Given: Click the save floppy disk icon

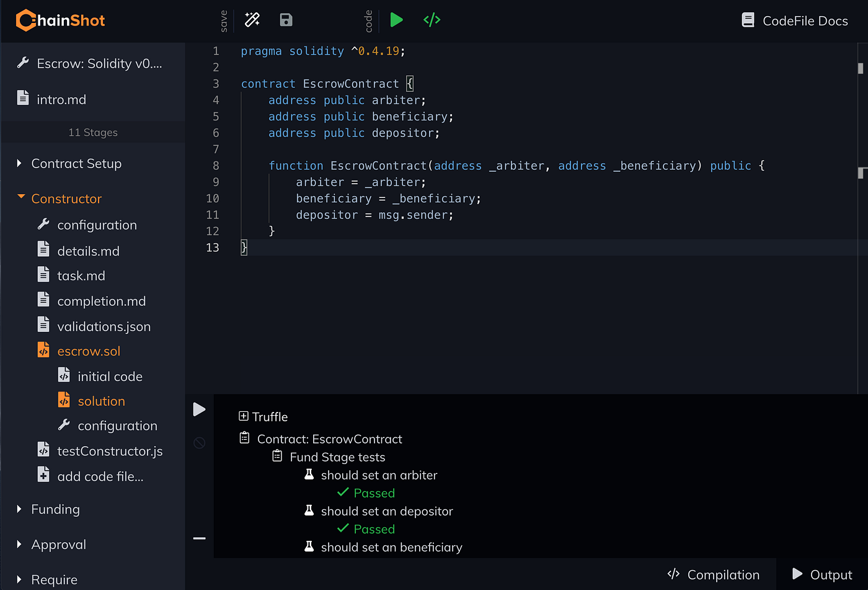Looking at the screenshot, I should pyautogui.click(x=285, y=20).
